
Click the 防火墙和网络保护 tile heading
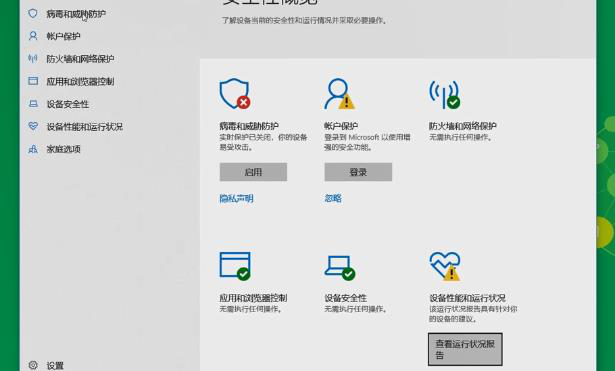[463, 126]
